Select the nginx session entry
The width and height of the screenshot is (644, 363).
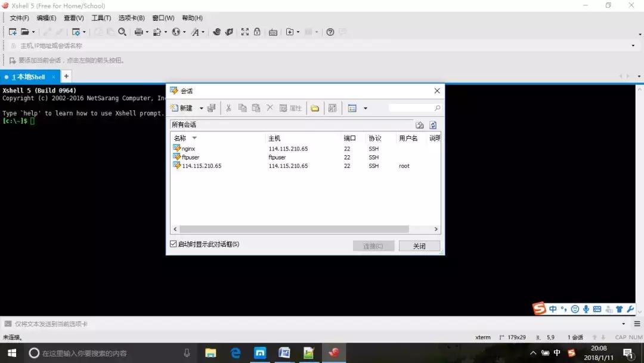pyautogui.click(x=187, y=148)
